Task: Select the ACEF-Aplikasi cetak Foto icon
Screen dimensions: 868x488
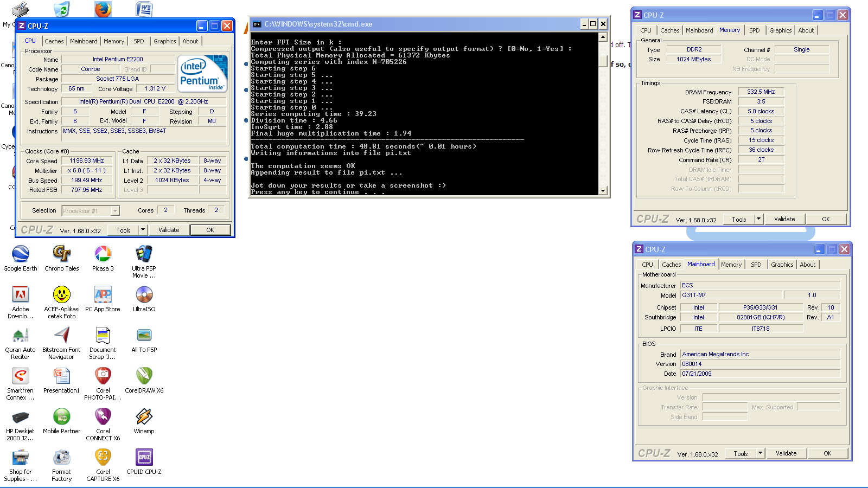Action: [62, 294]
